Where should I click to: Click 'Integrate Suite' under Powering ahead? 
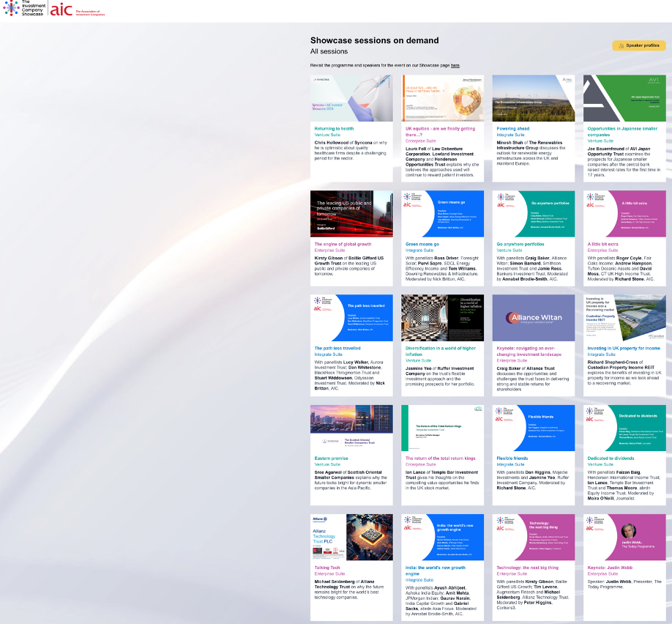click(510, 135)
